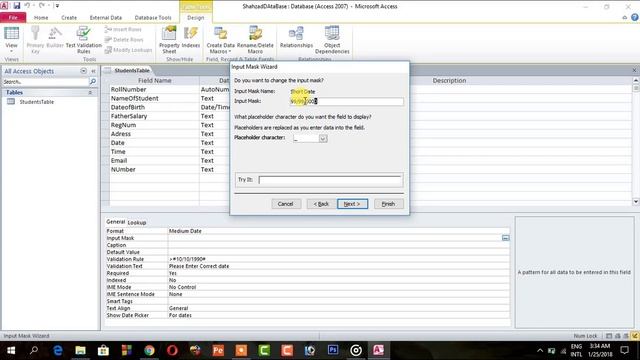Switch to the Home tab
Viewport: 640px width, 360px height.
click(x=41, y=18)
